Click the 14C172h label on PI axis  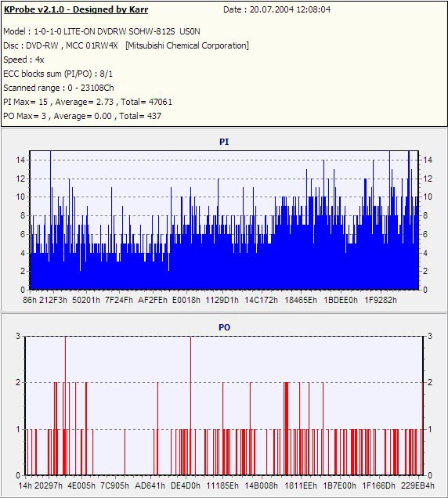261,300
